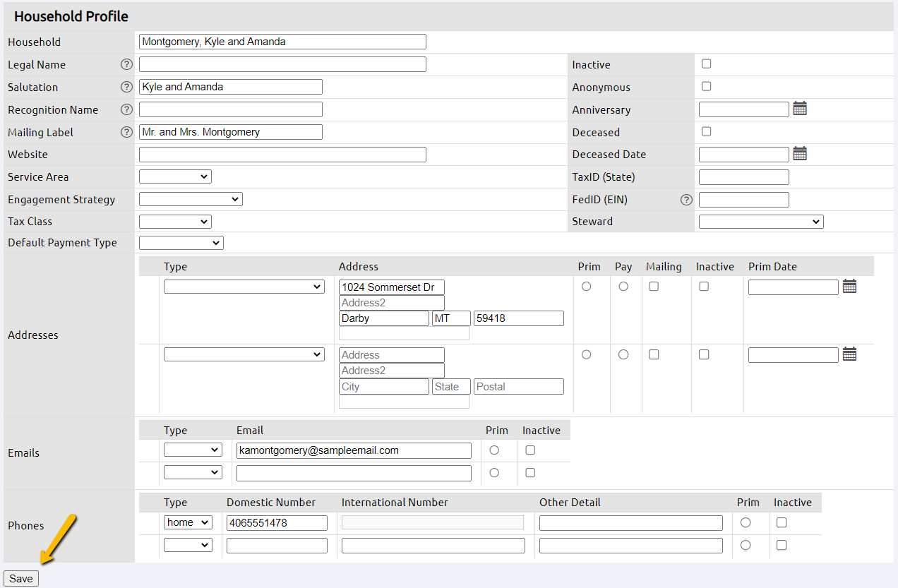Open the second address Prim Date calendar
Viewport: 898px width, 588px height.
tap(849, 354)
